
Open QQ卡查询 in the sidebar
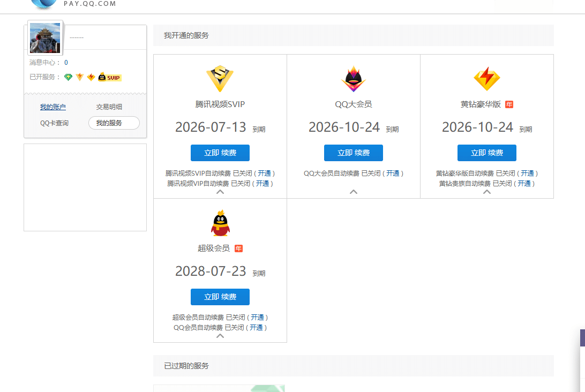tap(55, 123)
